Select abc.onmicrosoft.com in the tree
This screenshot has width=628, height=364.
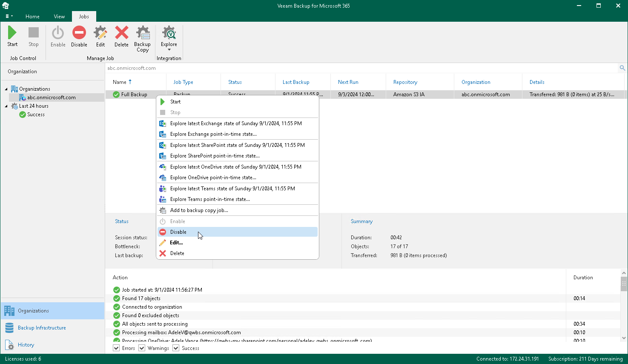tap(52, 97)
